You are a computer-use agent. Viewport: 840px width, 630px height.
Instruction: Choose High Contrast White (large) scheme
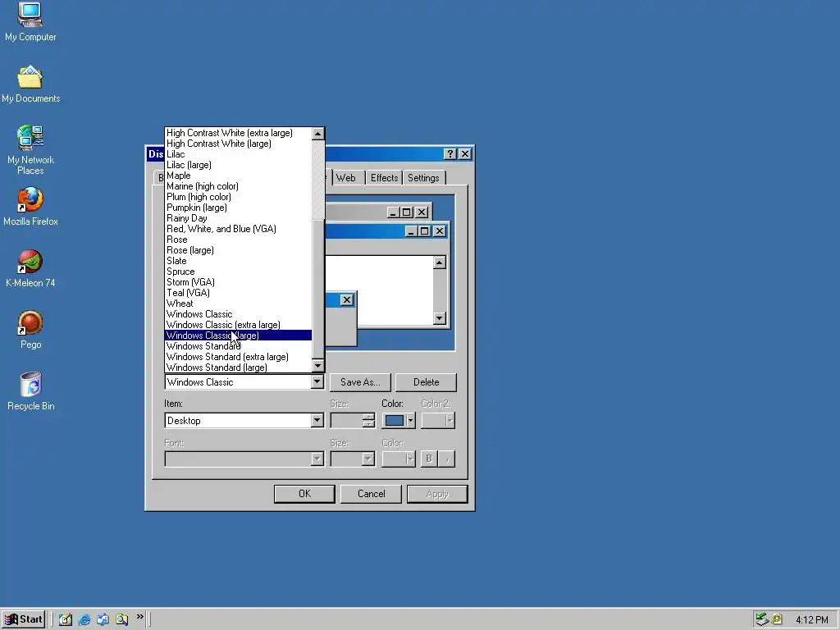pyautogui.click(x=238, y=144)
